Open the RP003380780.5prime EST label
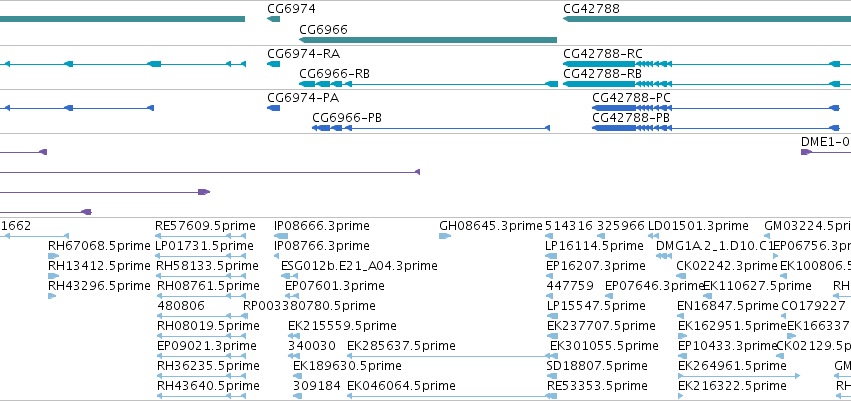Image resolution: width=851 pixels, height=401 pixels. pos(309,305)
